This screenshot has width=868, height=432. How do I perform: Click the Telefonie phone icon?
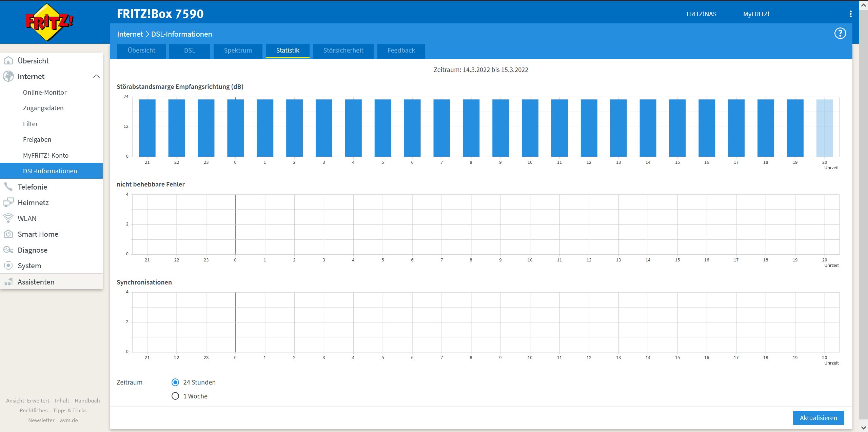[x=8, y=187]
